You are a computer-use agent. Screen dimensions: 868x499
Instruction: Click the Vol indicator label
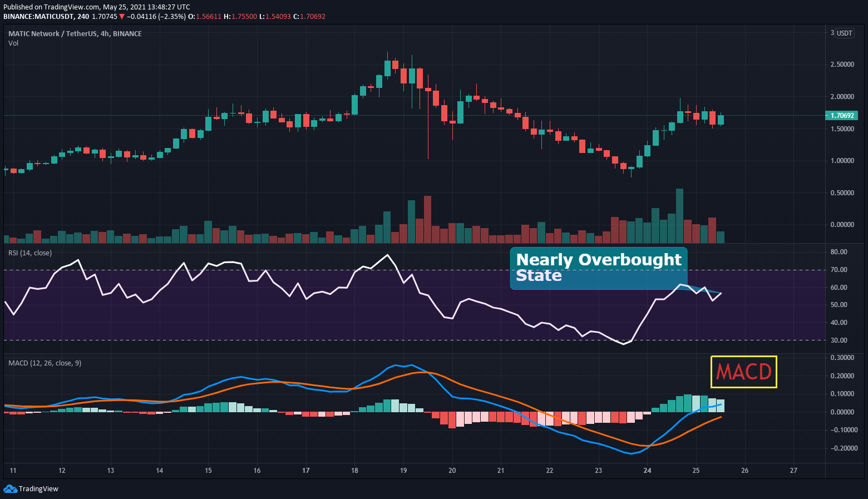(x=13, y=43)
